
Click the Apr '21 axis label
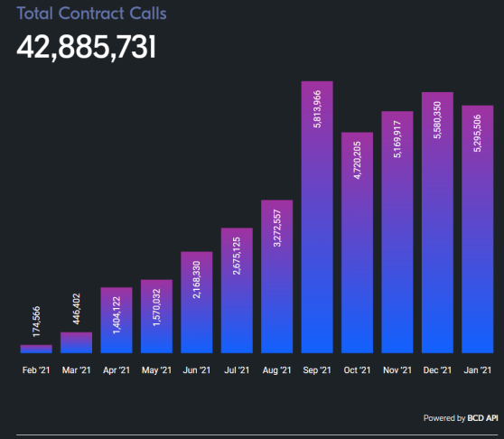[117, 370]
